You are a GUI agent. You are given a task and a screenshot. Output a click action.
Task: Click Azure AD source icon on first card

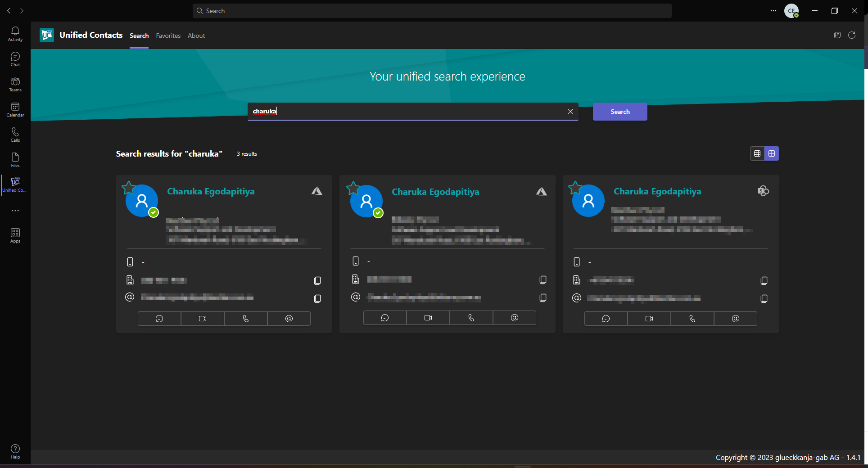tap(317, 191)
